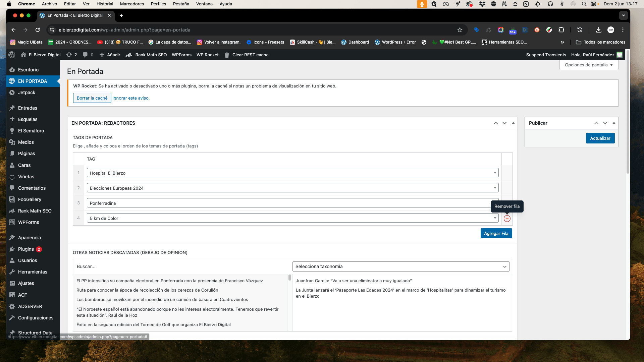Image resolution: width=644 pixels, height=362 pixels.
Task: Expand Opciones de pantalla
Action: tap(589, 65)
